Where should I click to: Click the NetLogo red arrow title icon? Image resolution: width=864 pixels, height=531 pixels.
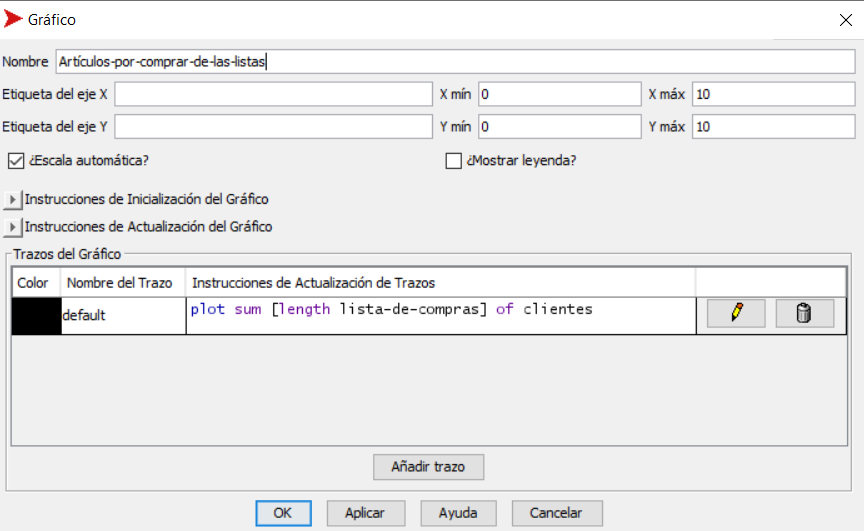(x=14, y=19)
